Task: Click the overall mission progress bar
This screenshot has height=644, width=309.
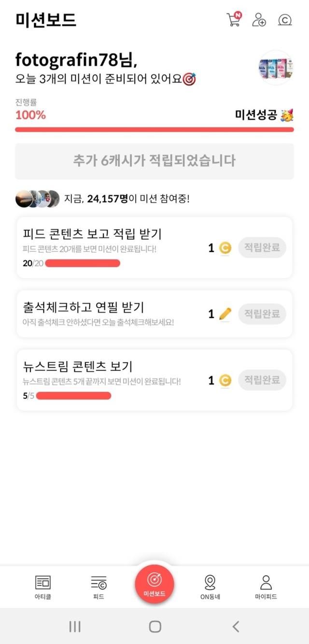Action: (x=154, y=129)
